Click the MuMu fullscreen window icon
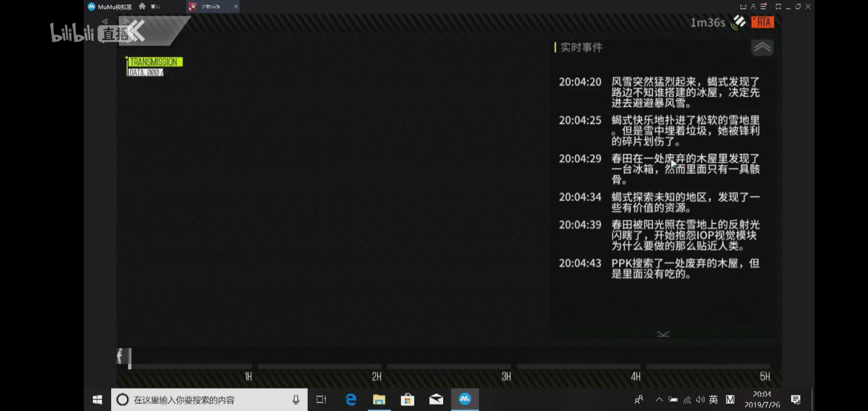The image size is (868, 411). pos(778,7)
